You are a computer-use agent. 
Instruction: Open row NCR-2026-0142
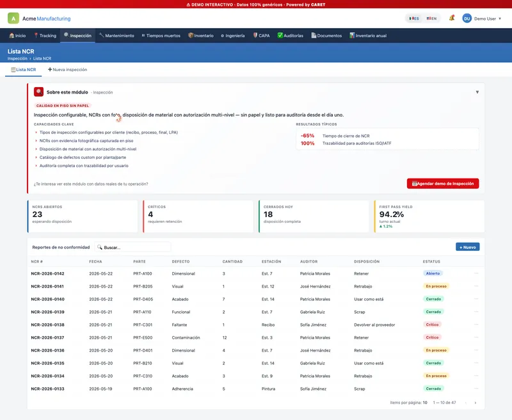coord(255,273)
